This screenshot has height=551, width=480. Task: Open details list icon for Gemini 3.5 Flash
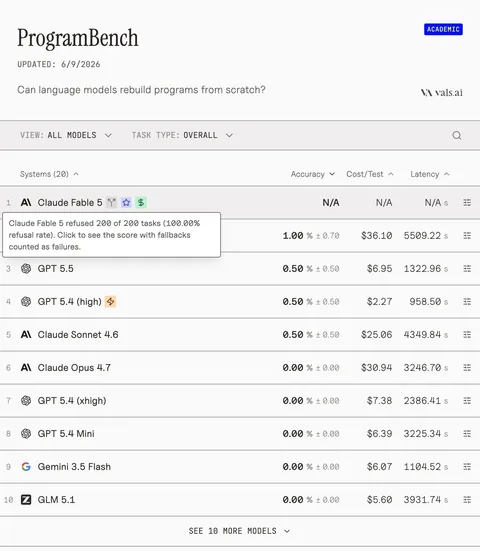point(467,467)
